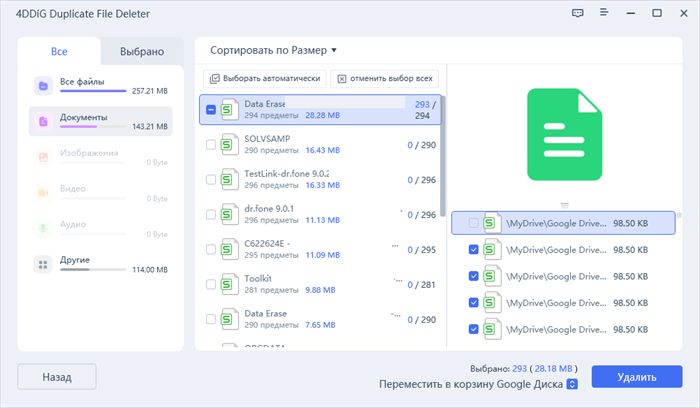
Task: Open the hamburger menu icon in title bar
Action: [x=604, y=12]
